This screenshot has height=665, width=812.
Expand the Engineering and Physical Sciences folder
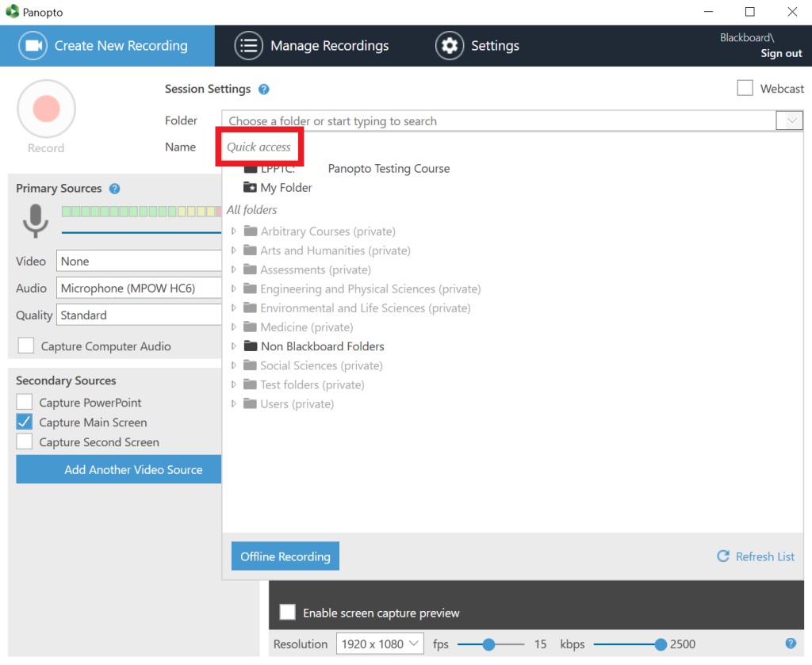click(234, 289)
